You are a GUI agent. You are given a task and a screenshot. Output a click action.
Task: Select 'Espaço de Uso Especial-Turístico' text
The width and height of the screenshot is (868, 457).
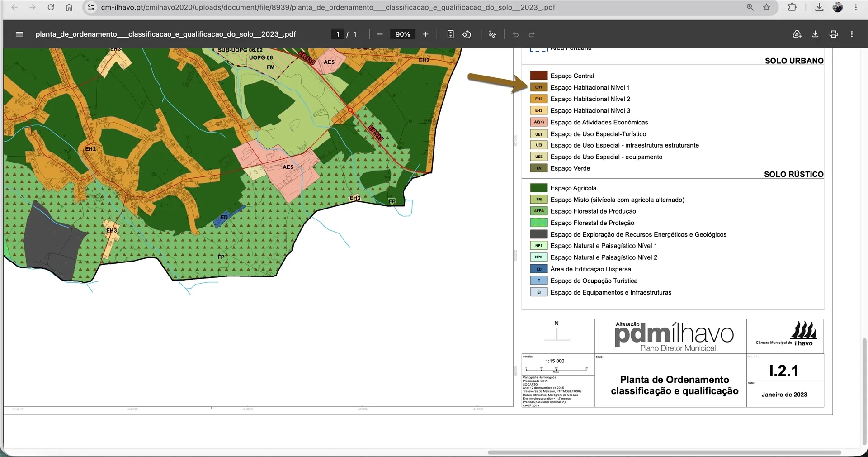pyautogui.click(x=598, y=134)
